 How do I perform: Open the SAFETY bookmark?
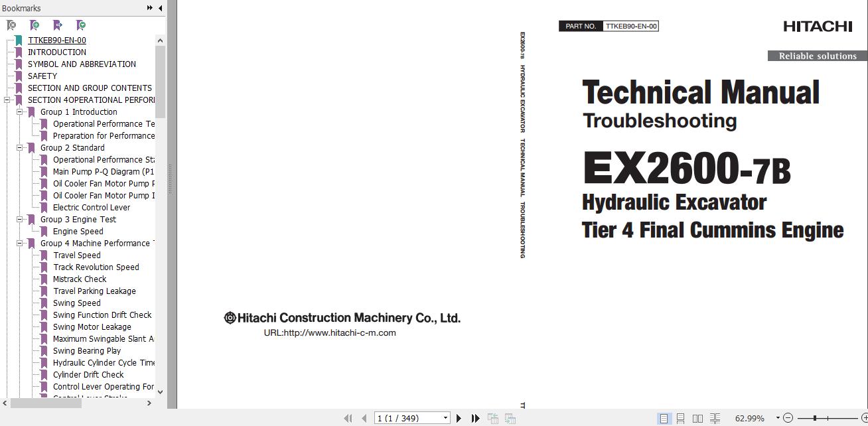click(42, 76)
